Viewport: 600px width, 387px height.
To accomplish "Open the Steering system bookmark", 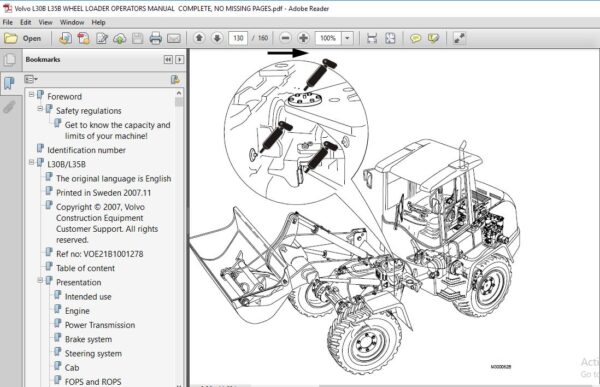I will [x=93, y=353].
